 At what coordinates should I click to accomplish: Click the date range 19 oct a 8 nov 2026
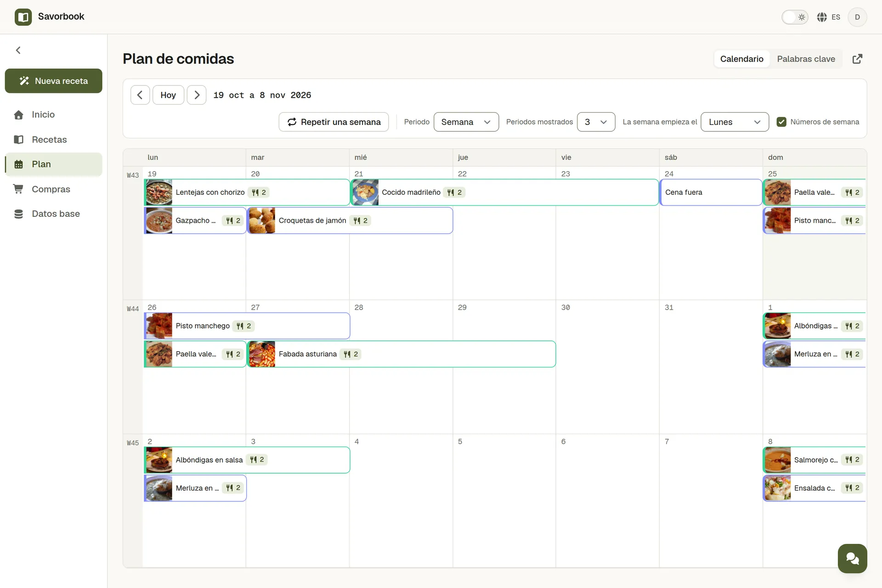point(262,95)
